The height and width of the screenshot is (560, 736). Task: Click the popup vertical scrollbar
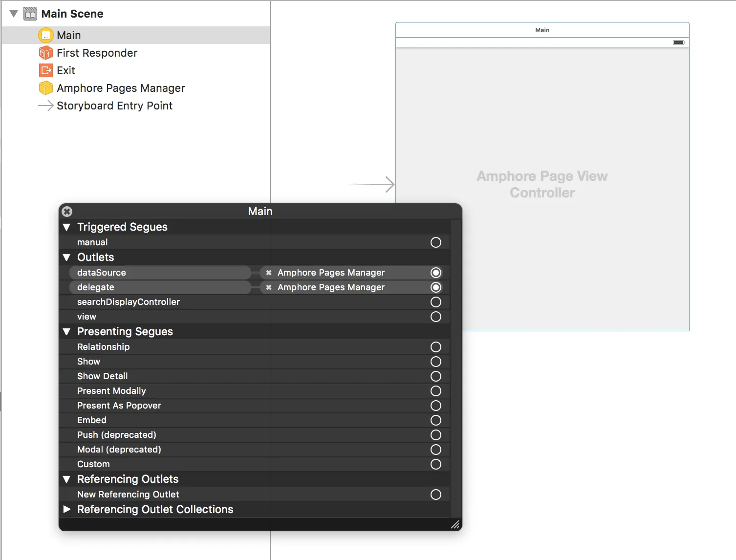[x=456, y=368]
